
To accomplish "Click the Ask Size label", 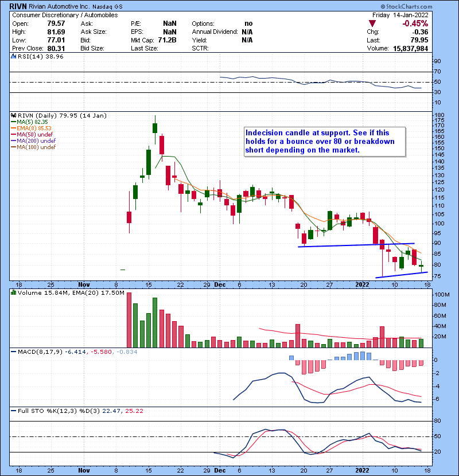I will 94,32.
